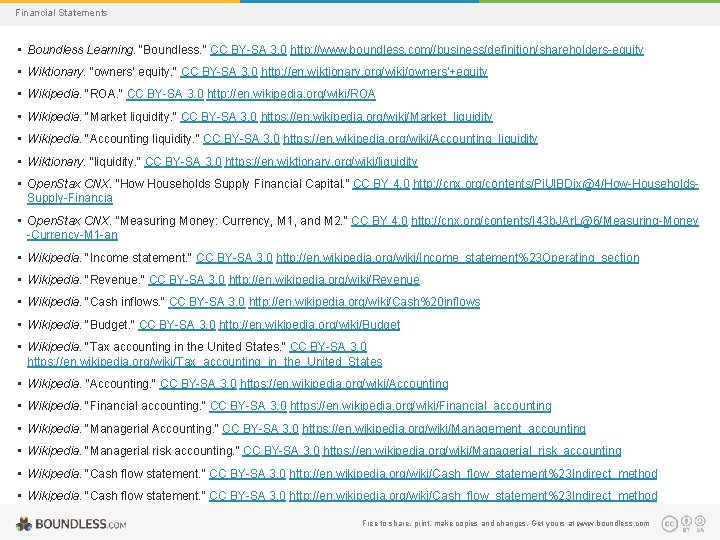Open CC BY-SA 3.0 link beside Wiktionary "liquidity."
720x540 pixels.
(183, 162)
